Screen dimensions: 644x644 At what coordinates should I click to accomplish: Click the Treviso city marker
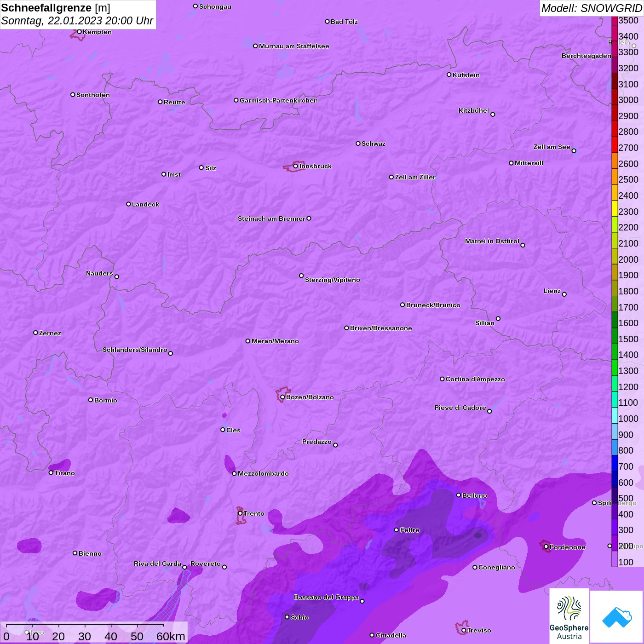(464, 630)
